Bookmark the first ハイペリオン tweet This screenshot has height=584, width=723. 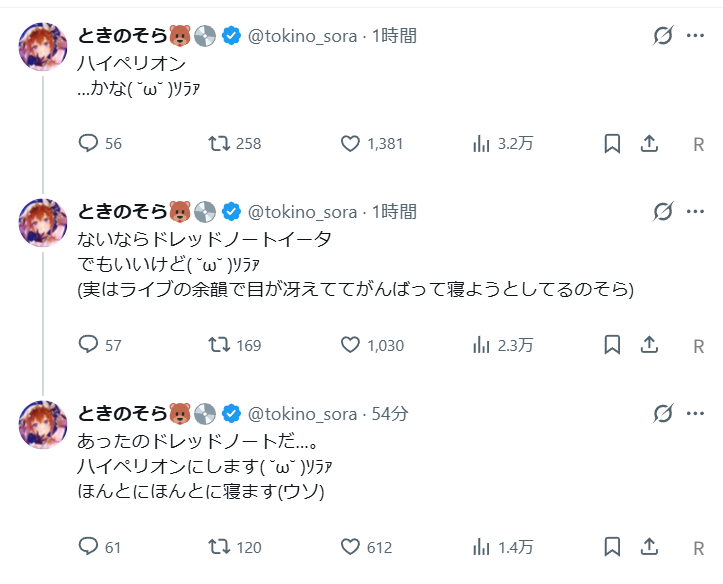click(612, 144)
